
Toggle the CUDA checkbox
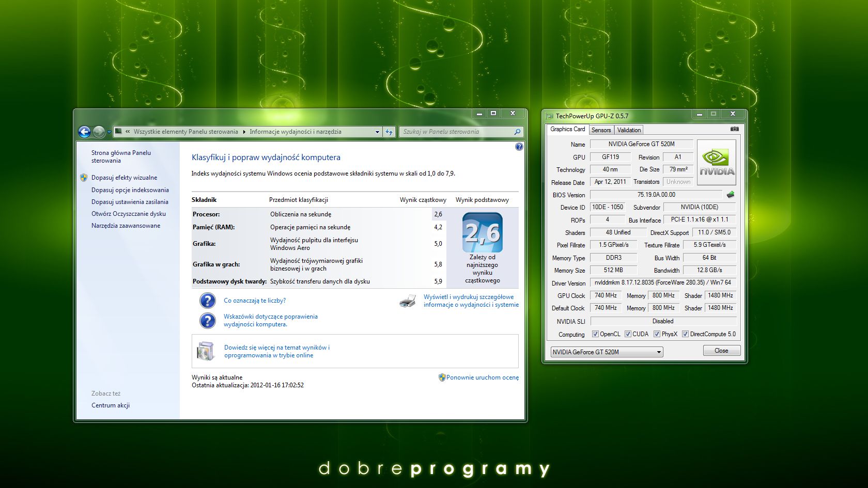point(628,334)
